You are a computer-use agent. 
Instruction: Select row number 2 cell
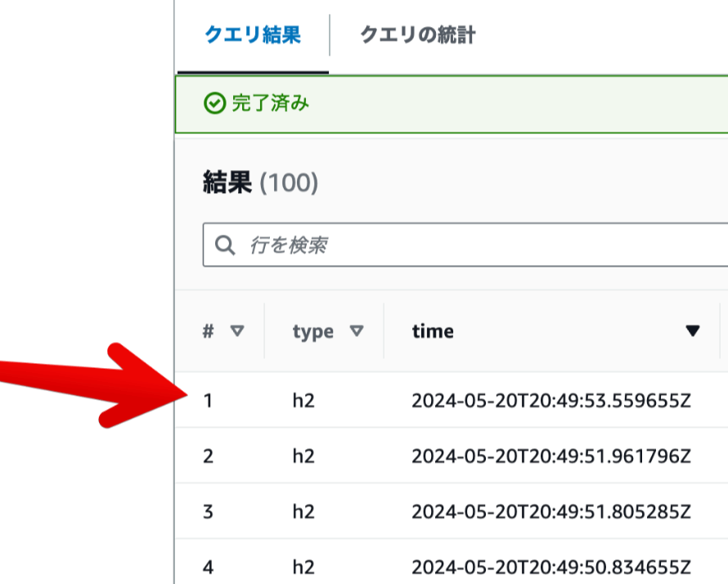pyautogui.click(x=208, y=456)
